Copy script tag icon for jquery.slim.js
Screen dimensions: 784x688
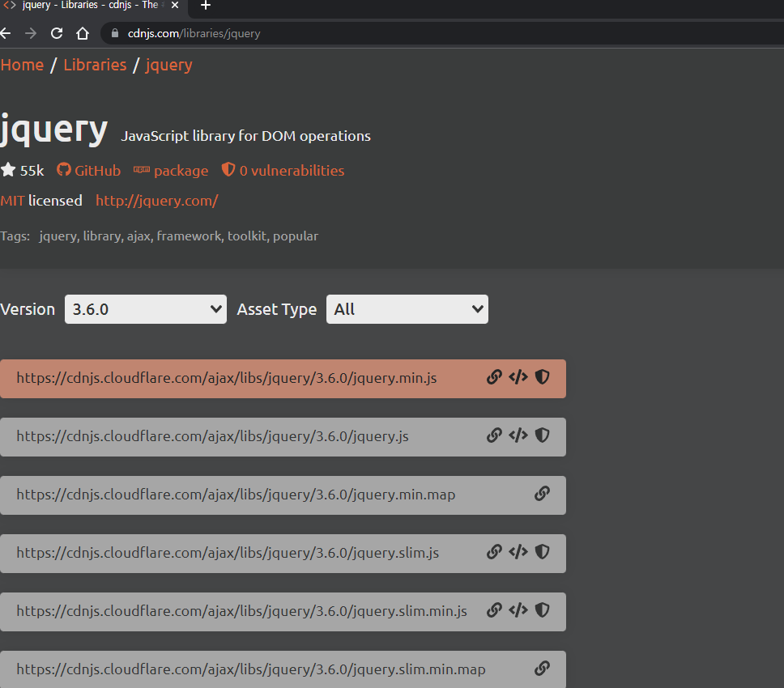tap(518, 552)
